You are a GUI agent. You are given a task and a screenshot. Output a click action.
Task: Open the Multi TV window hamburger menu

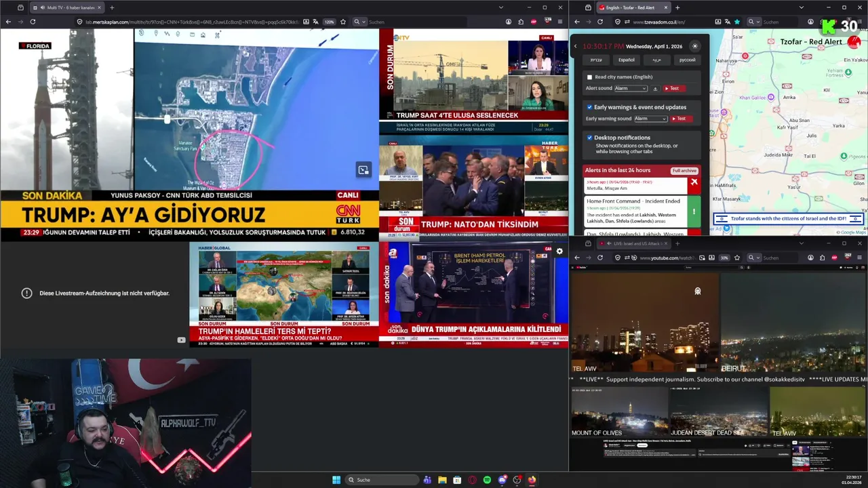point(559,22)
